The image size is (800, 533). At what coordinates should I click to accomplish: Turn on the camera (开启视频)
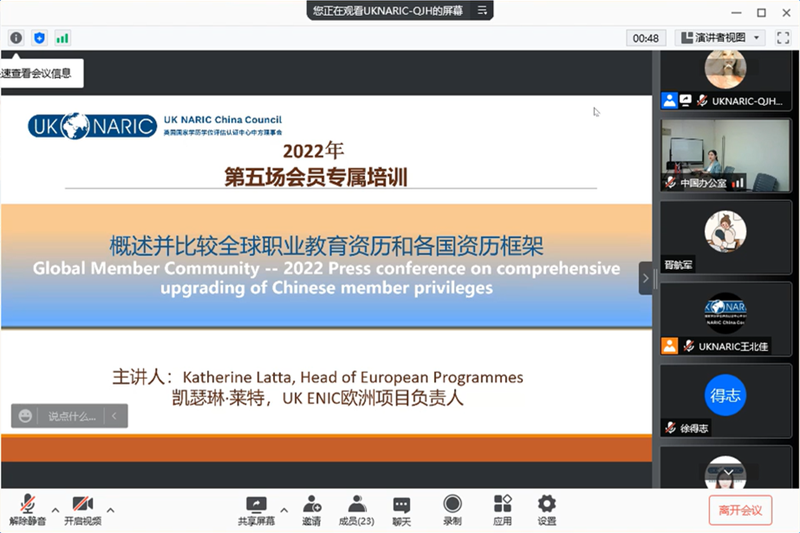(x=82, y=509)
